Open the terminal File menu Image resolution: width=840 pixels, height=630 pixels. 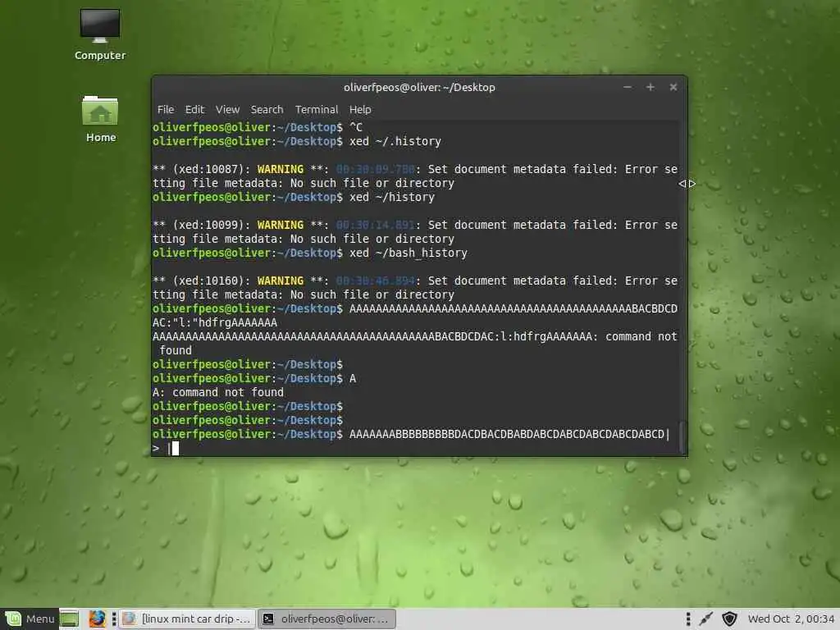(x=166, y=109)
